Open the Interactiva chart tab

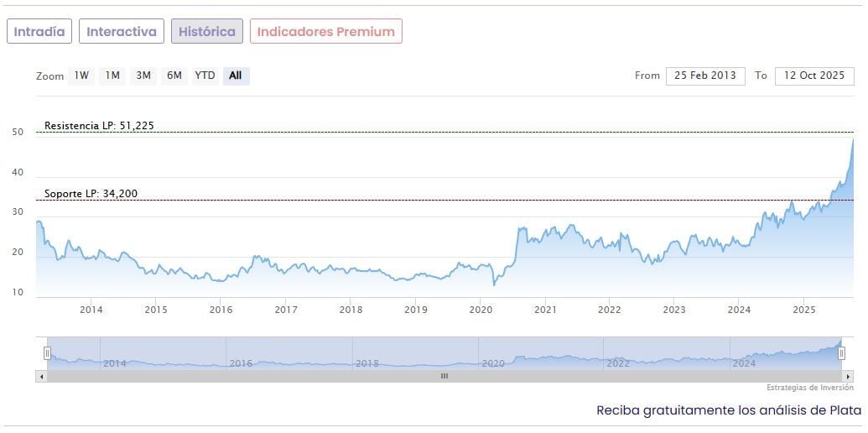tap(122, 32)
